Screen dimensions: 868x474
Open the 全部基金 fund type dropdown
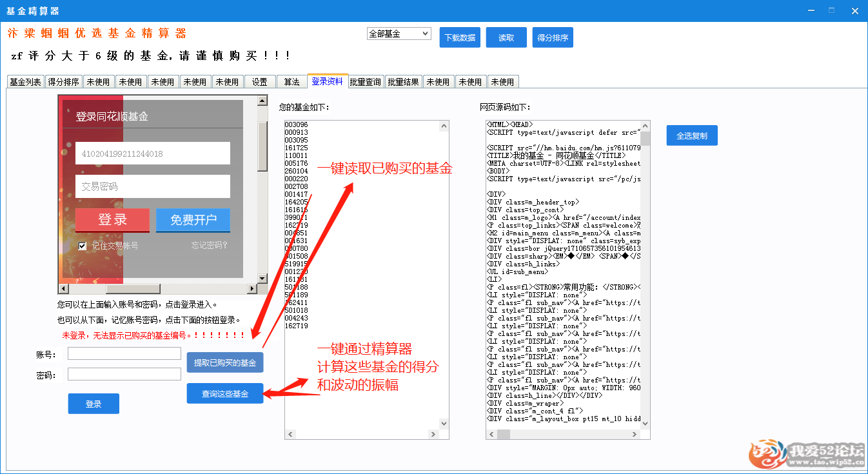pos(399,34)
